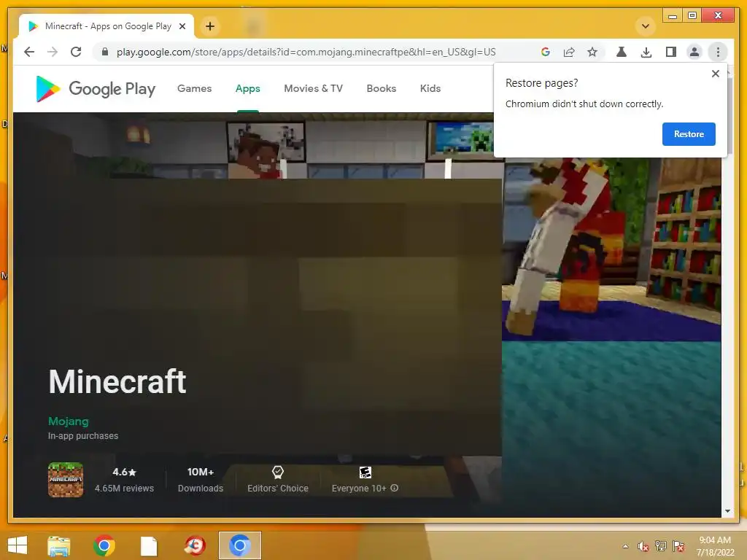Click the Restore button
The image size is (747, 560).
pyautogui.click(x=689, y=134)
